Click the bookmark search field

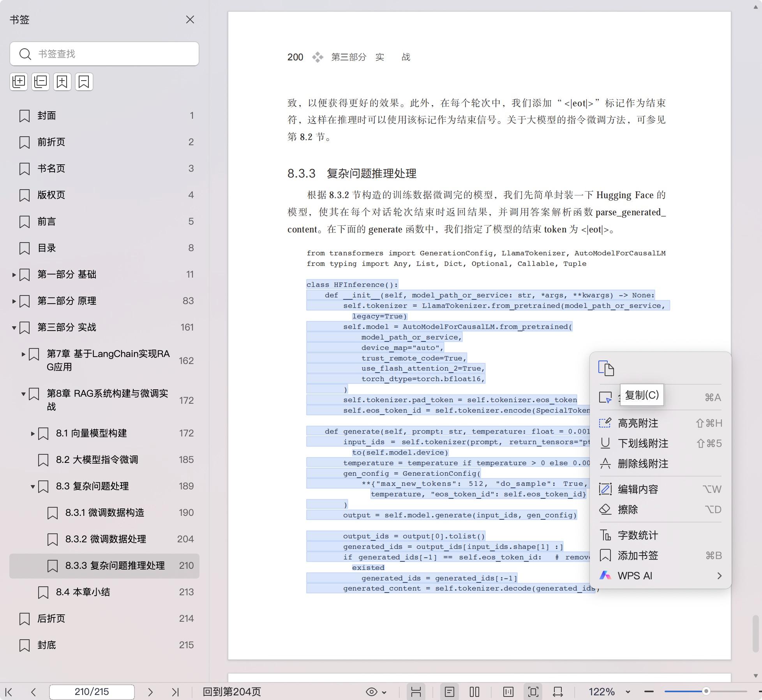[x=104, y=54]
